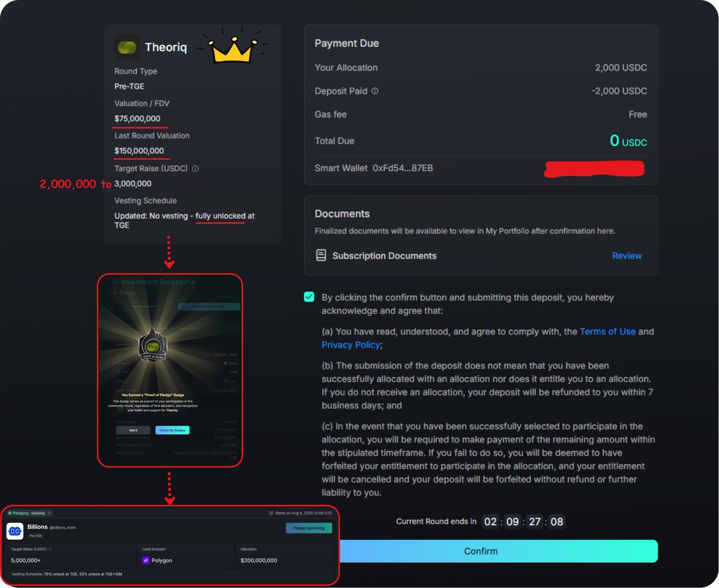This screenshot has height=588, width=719.
Task: Click the Theoriq project name heading
Action: click(x=166, y=47)
